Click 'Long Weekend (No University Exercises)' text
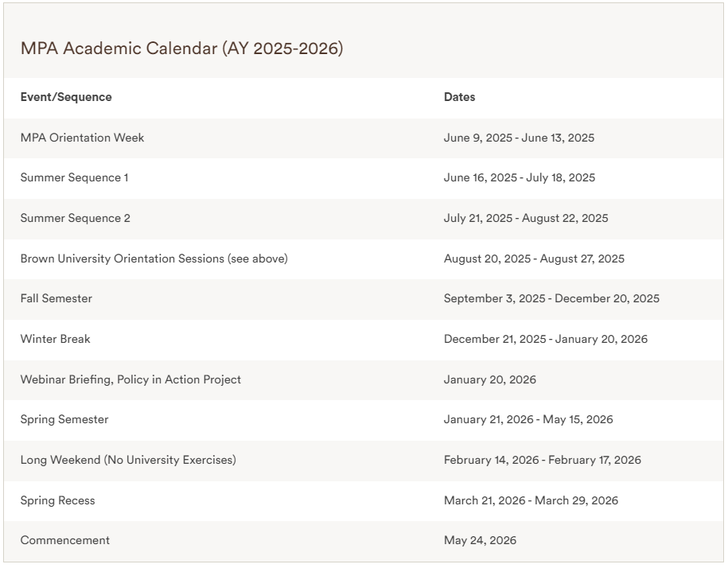Screen dimensions: 728x568 coord(128,460)
